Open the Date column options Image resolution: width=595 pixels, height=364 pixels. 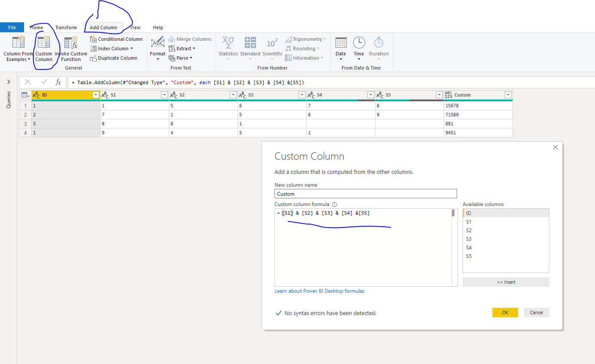[341, 48]
